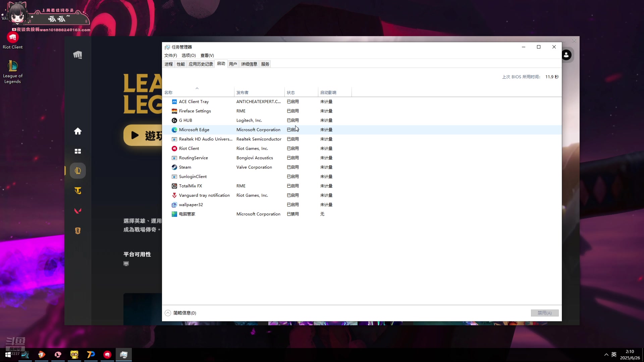The image size is (644, 362).
Task: Select Legends of Runeterra icon in Riot sidebar
Action: (x=78, y=231)
